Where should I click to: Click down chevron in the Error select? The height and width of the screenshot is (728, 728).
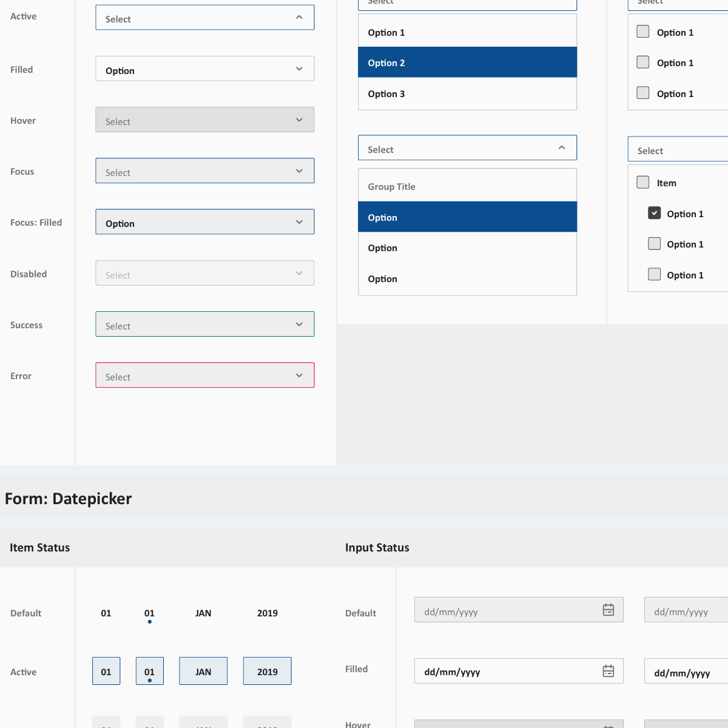299,376
